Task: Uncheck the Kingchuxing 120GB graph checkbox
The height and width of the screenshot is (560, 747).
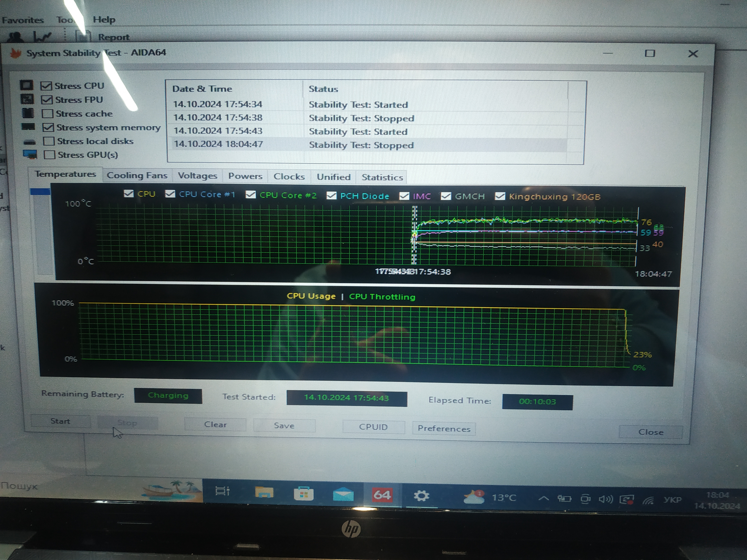Action: [x=500, y=196]
